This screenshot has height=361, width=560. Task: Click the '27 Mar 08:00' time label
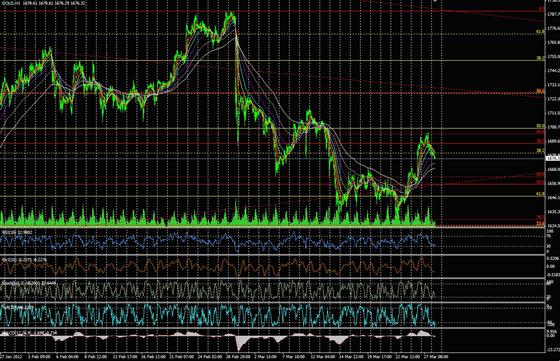click(436, 356)
